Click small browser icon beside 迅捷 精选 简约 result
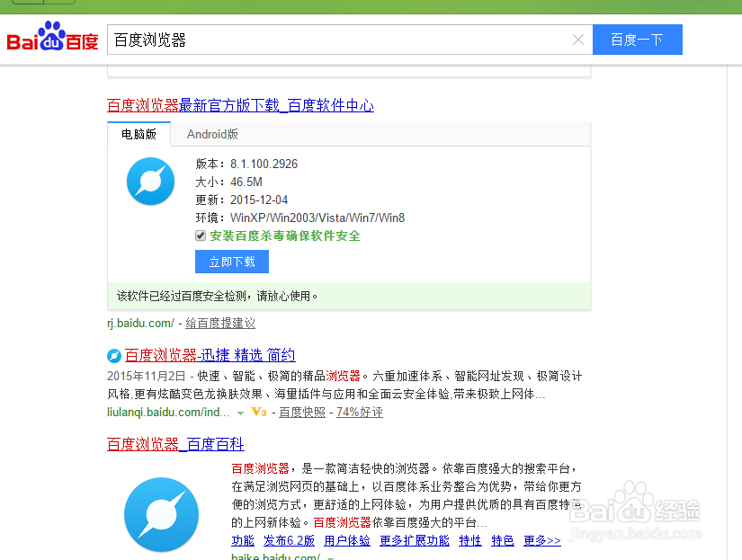Viewport: 742px width, 560px height. (114, 355)
